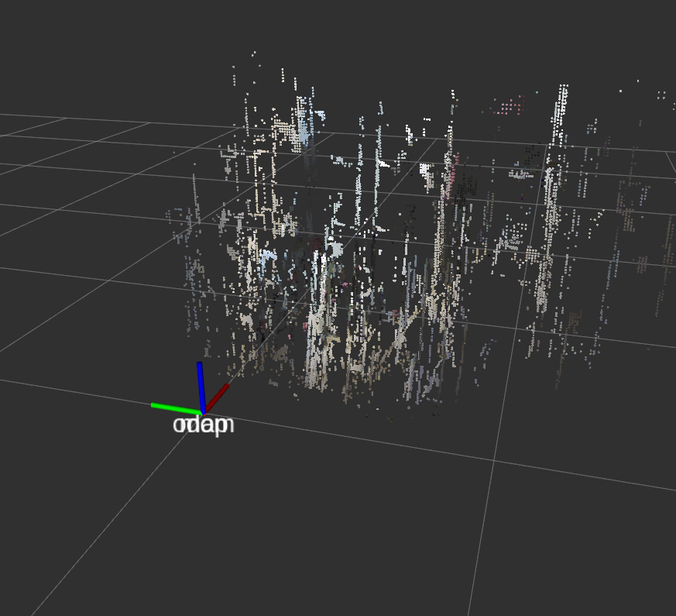Image resolution: width=676 pixels, height=616 pixels.
Task: Click the overlapping odom/map frame label
Action: click(x=203, y=425)
